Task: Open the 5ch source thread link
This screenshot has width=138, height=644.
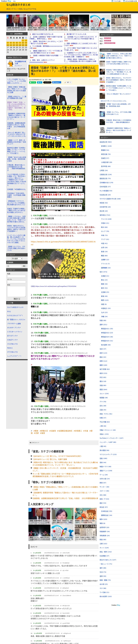Action: 56,286
